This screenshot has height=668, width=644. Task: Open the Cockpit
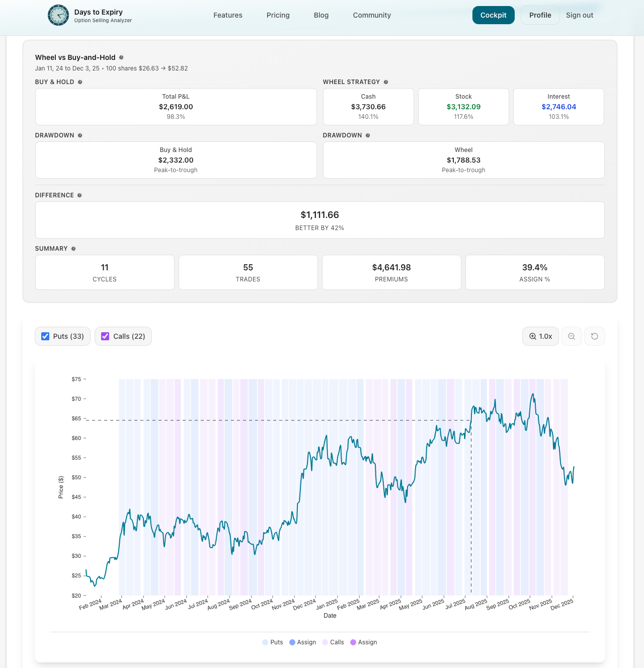click(x=493, y=15)
